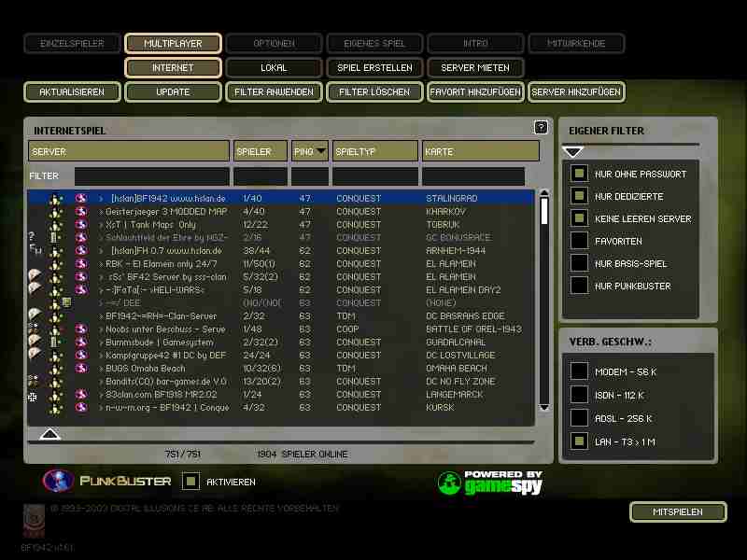The image size is (747, 560).
Task: Click the Ping column sort arrow
Action: click(321, 151)
